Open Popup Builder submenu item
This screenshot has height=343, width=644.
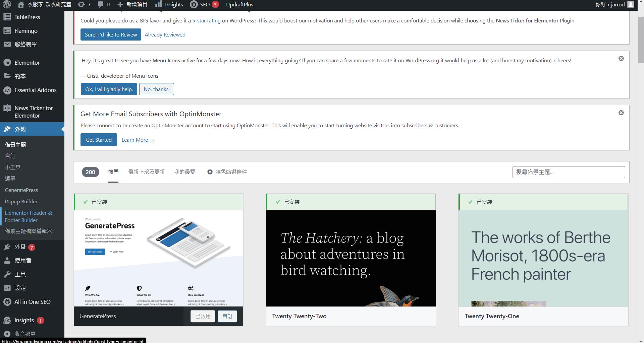(x=21, y=201)
